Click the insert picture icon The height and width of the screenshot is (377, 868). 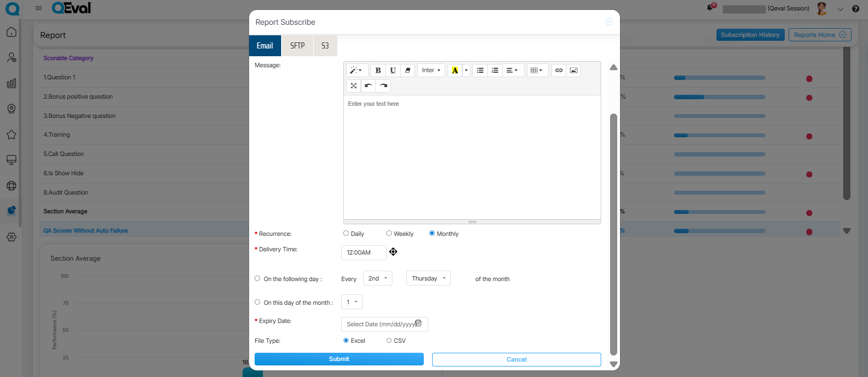point(574,71)
